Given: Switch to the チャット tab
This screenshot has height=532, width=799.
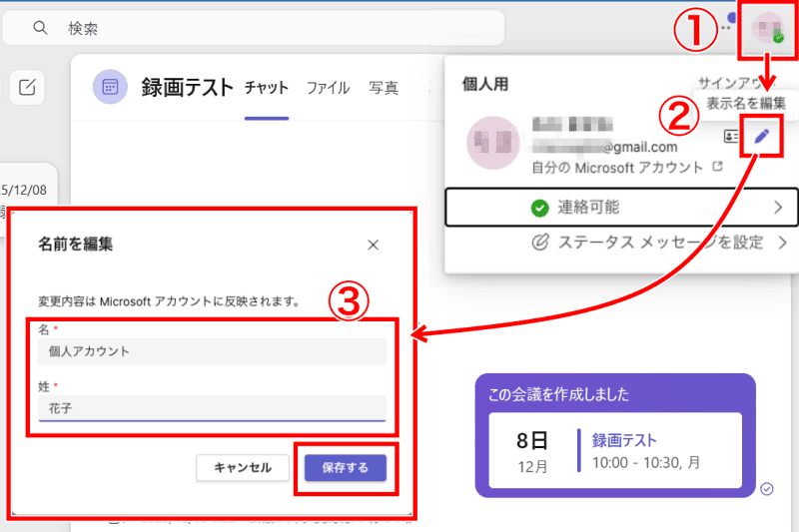Looking at the screenshot, I should 267,88.
